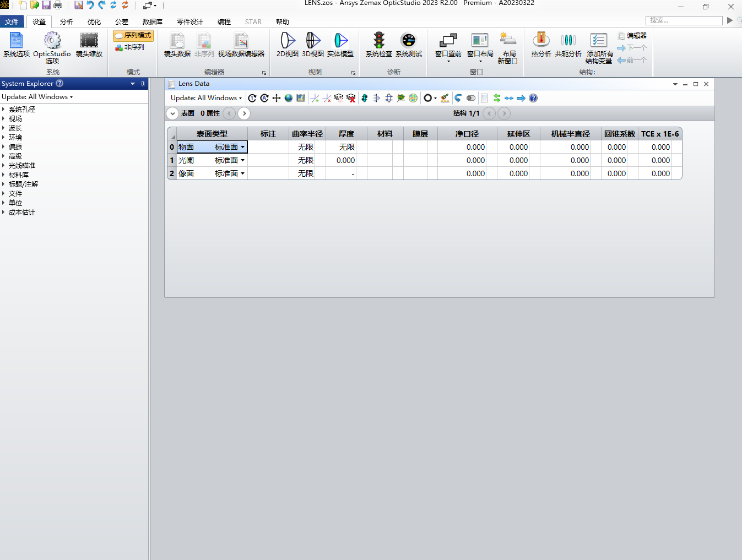This screenshot has width=742, height=560.
Task: Click the 厚度 cell of the 光阑 row
Action: 342,160
